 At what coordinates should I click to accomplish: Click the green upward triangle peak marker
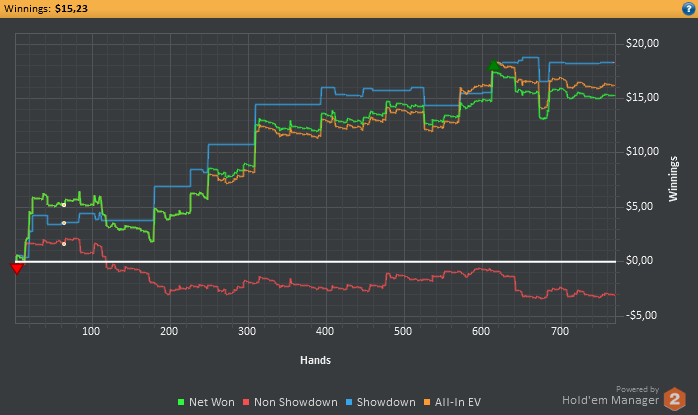point(493,65)
